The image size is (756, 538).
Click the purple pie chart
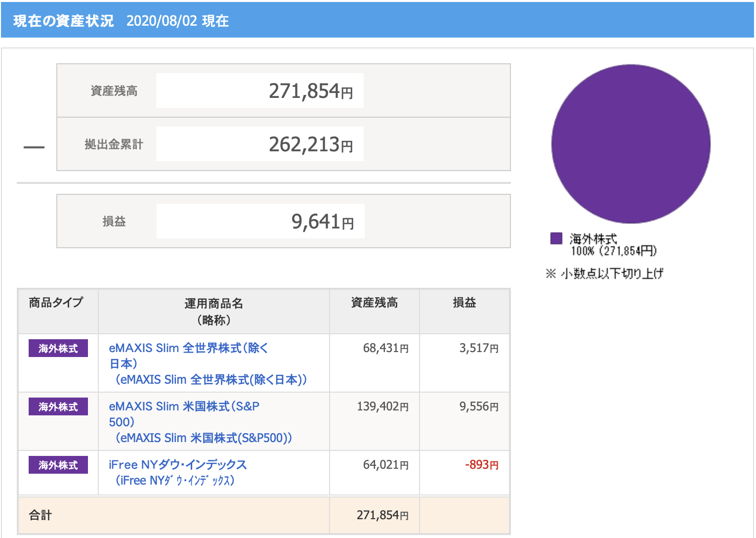[631, 144]
